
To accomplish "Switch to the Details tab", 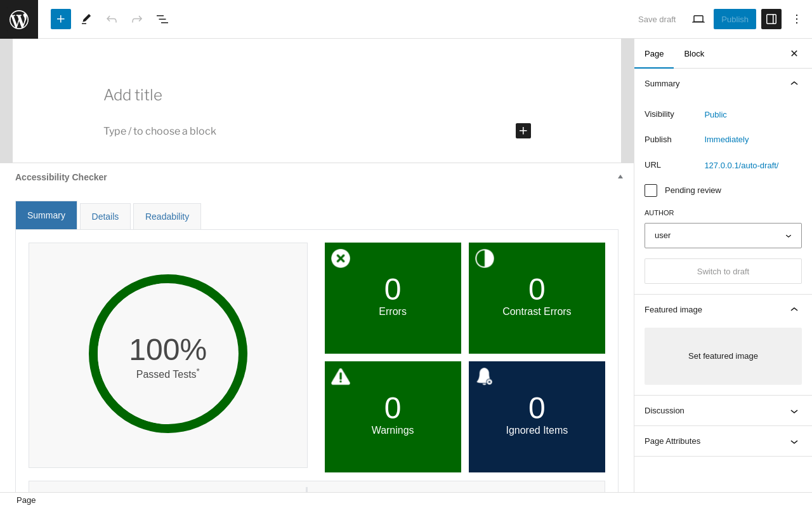I will coord(105,217).
